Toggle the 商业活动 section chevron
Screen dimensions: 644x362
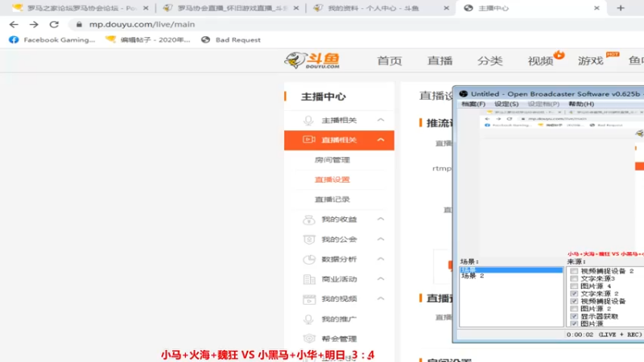tap(381, 278)
